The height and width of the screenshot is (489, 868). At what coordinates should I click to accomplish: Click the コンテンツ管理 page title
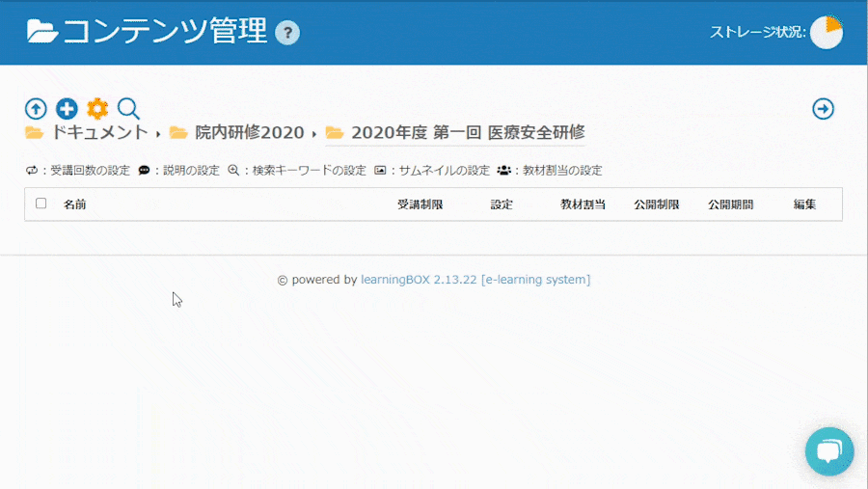click(164, 32)
